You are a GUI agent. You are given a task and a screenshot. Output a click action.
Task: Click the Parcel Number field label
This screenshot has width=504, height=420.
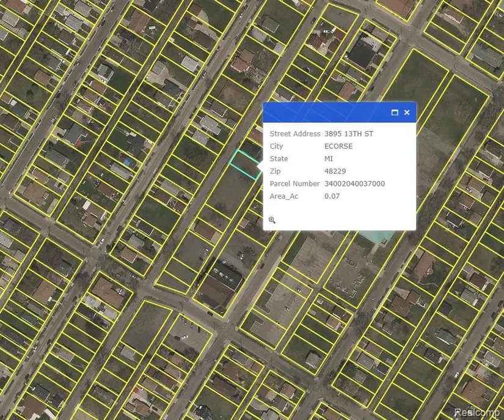coord(294,184)
